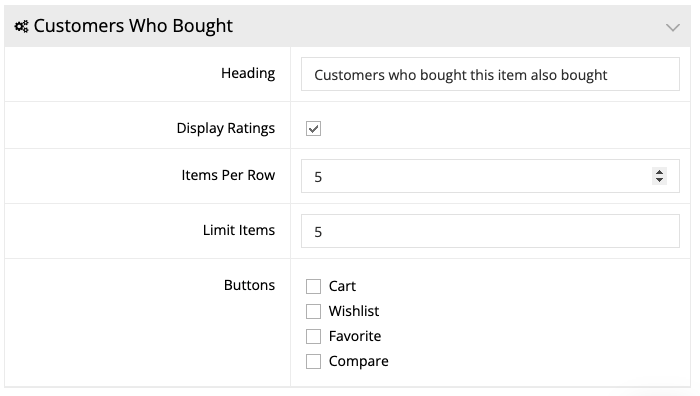
Task: Click the Heading text input field
Action: [x=490, y=74]
